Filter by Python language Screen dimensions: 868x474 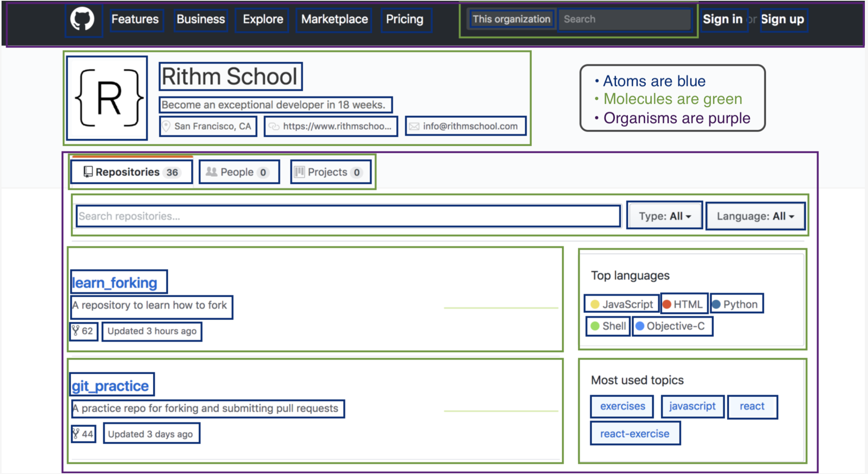(x=737, y=304)
